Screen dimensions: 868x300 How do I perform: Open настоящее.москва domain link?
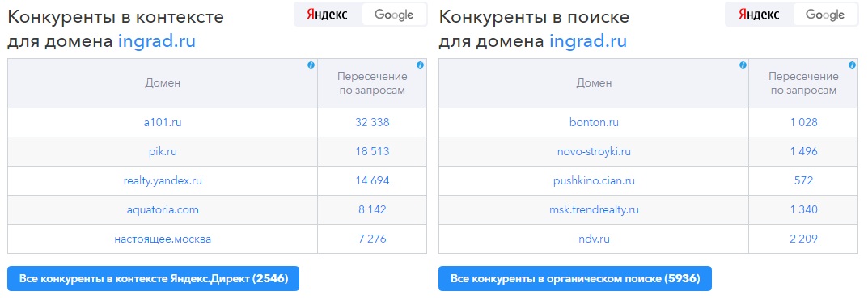pyautogui.click(x=163, y=239)
